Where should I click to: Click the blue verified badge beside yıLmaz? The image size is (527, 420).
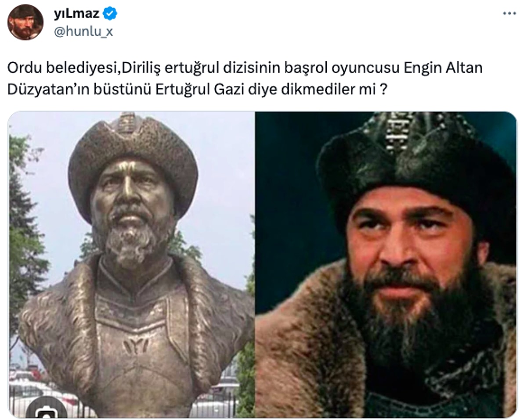(x=110, y=14)
